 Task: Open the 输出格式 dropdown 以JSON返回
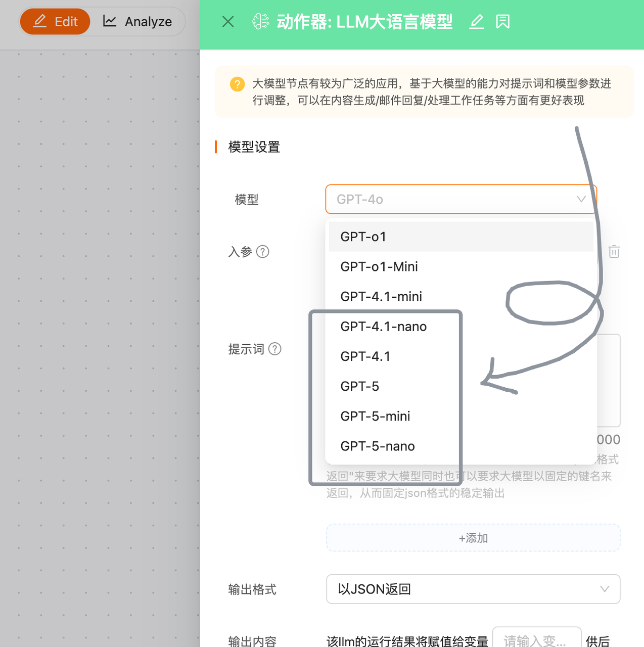tap(473, 589)
